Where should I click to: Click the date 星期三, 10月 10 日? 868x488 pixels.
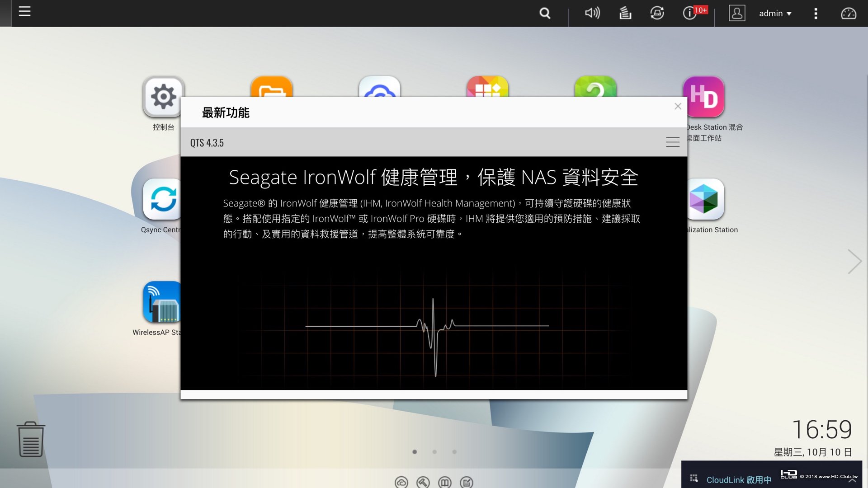click(x=813, y=452)
